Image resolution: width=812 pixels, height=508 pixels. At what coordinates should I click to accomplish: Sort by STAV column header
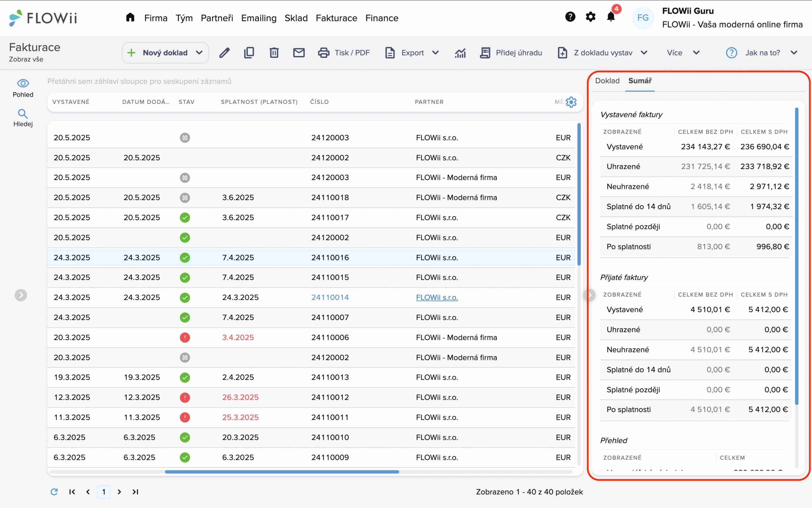click(186, 102)
